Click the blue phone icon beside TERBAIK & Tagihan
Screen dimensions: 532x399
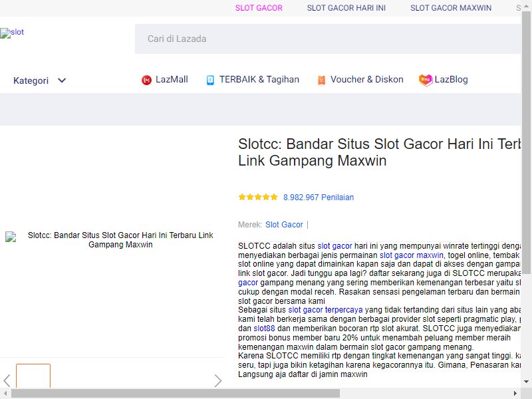point(210,80)
